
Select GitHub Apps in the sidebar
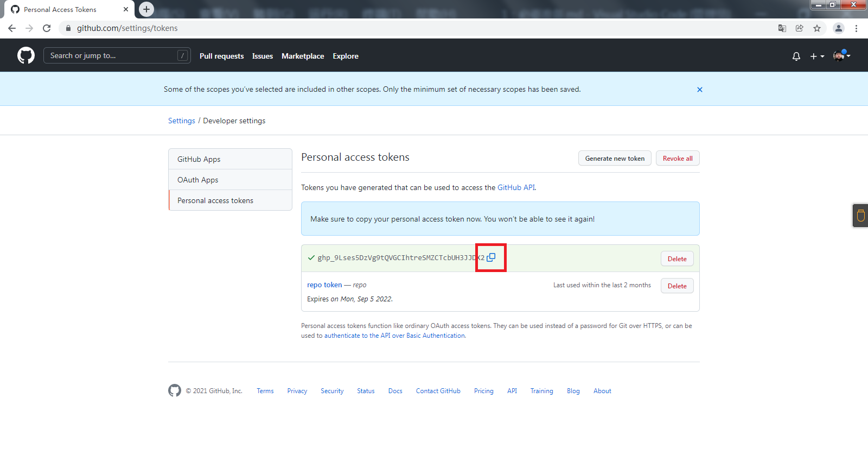point(230,159)
